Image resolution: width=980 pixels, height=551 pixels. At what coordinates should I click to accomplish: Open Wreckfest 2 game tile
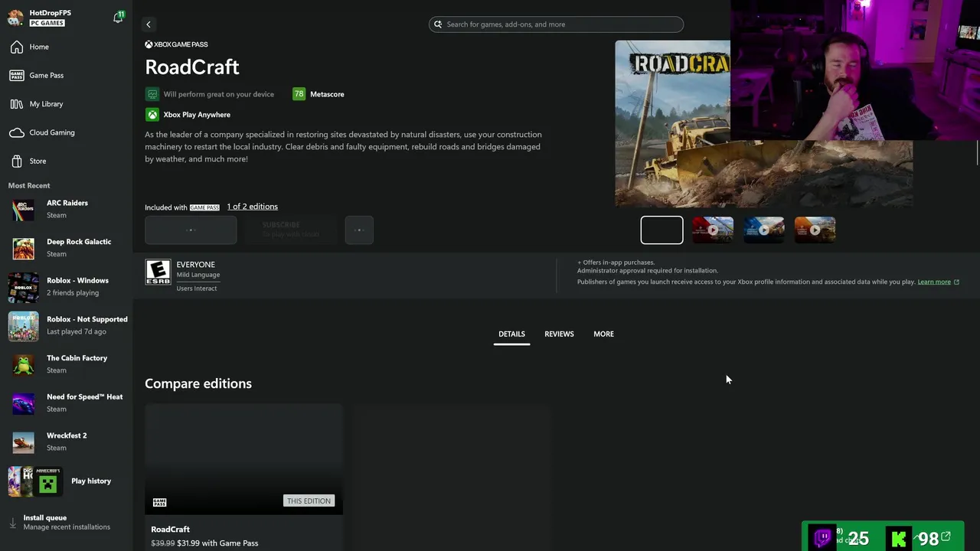click(66, 442)
